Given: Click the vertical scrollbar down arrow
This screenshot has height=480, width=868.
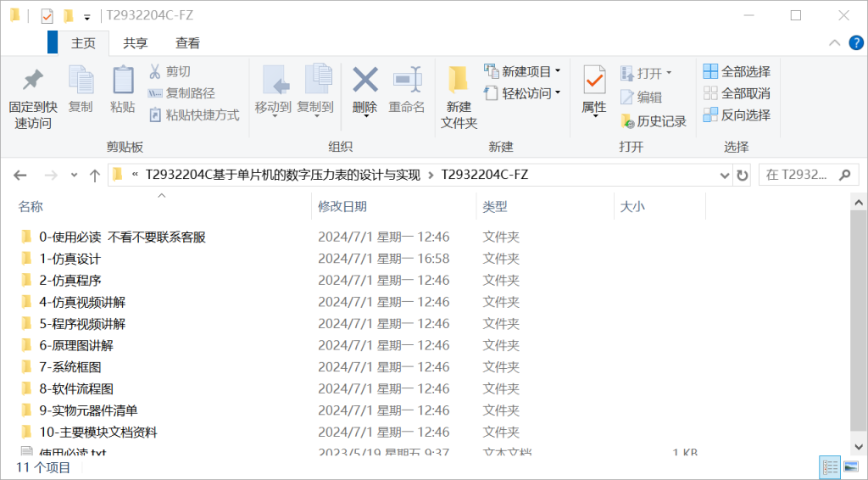Looking at the screenshot, I should coord(859,446).
